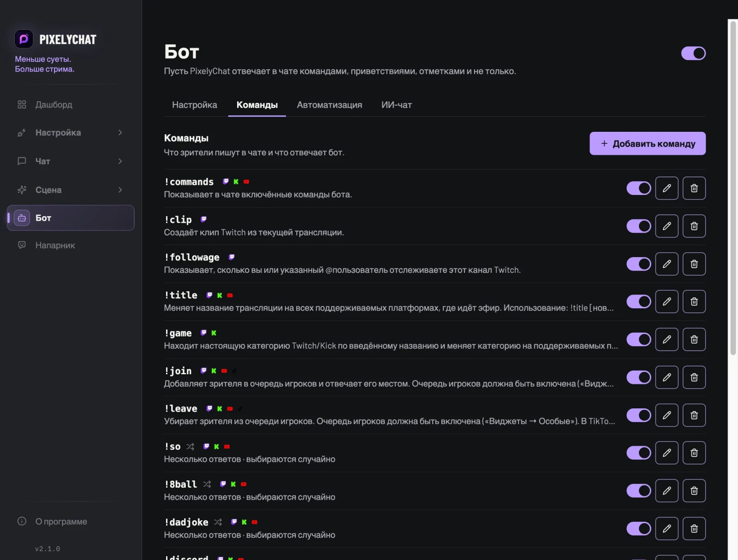738x560 pixels.
Task: Edit the !commands command with pencil icon
Action: coord(667,188)
